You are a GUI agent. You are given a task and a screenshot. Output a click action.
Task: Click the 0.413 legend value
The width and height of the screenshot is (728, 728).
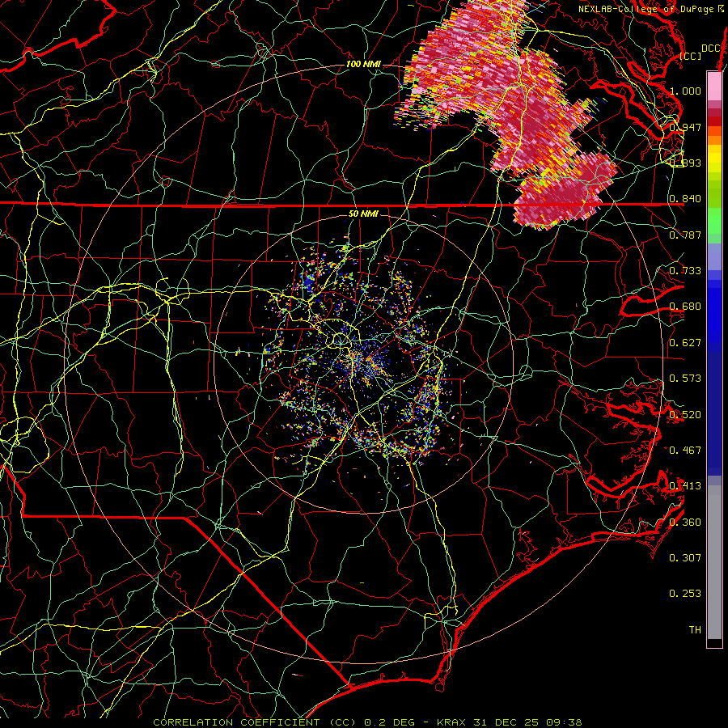point(685,486)
